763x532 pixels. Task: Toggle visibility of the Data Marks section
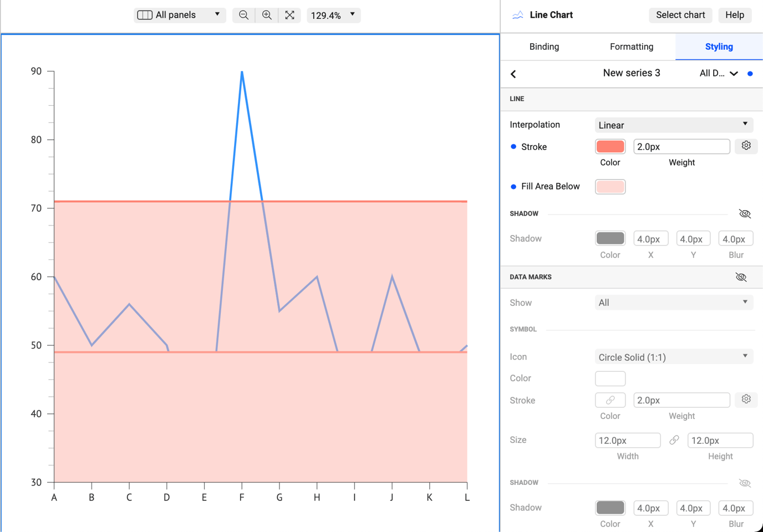pos(741,277)
